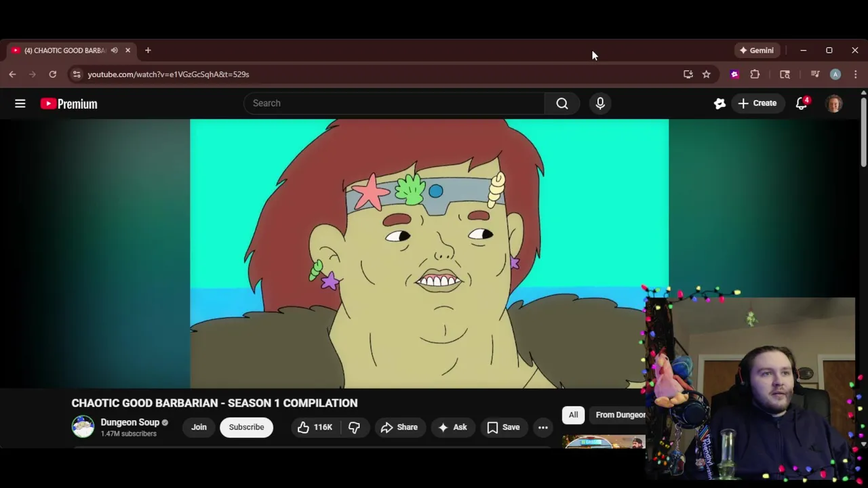Screen dimensions: 868x488
Task: Click the Create button
Action: tap(757, 103)
